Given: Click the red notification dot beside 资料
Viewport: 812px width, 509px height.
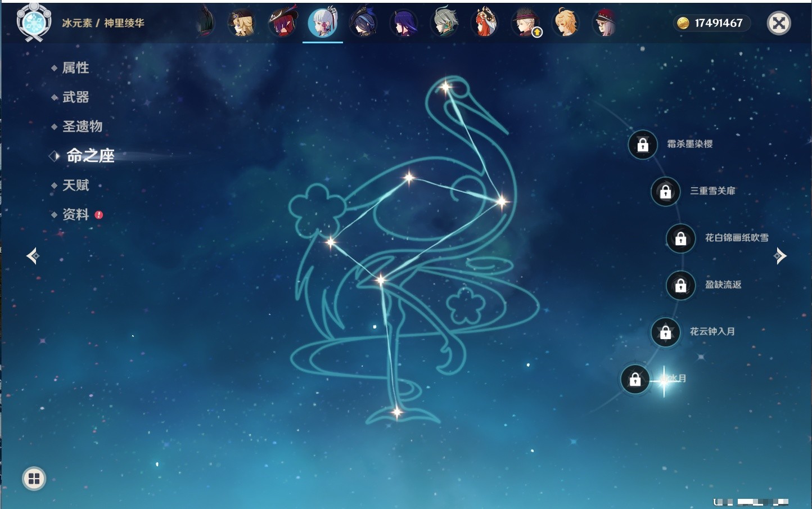Looking at the screenshot, I should pyautogui.click(x=99, y=215).
